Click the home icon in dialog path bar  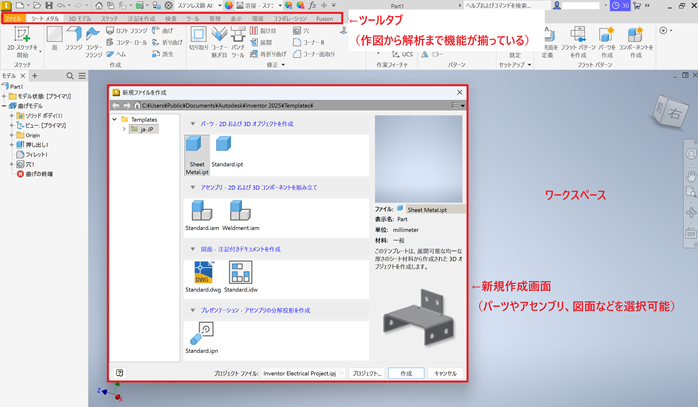click(138, 106)
